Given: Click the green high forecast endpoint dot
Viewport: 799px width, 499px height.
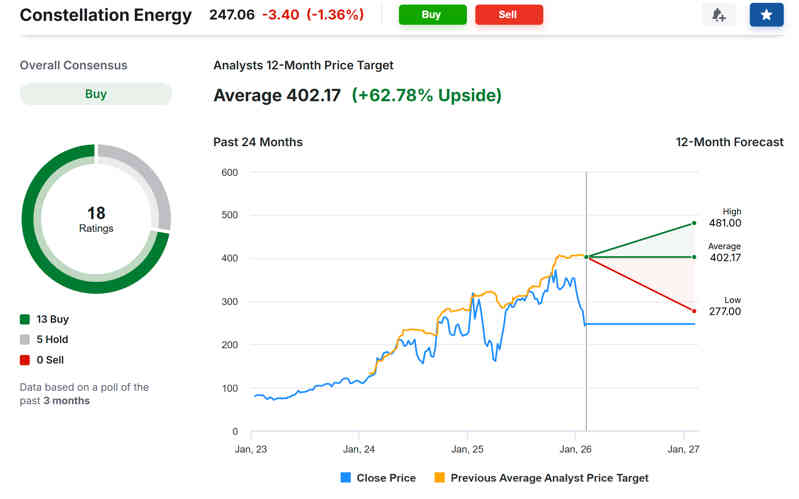Looking at the screenshot, I should pyautogui.click(x=693, y=223).
